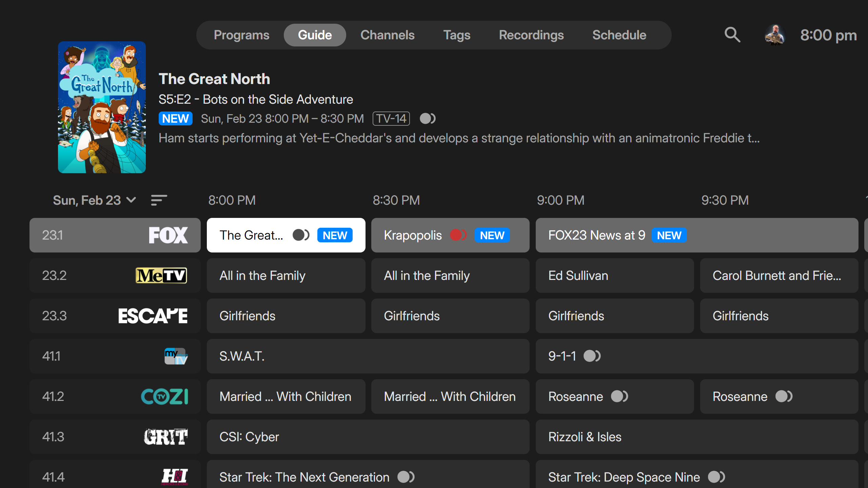Image resolution: width=868 pixels, height=488 pixels.
Task: Open the user profile avatar
Action: click(x=775, y=35)
